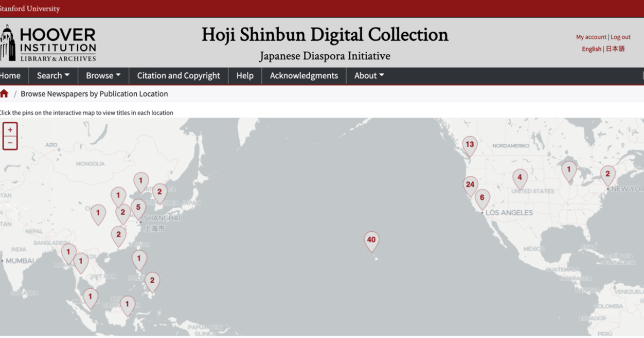The image size is (644, 338).
Task: Click the Log out link
Action: pyautogui.click(x=620, y=37)
